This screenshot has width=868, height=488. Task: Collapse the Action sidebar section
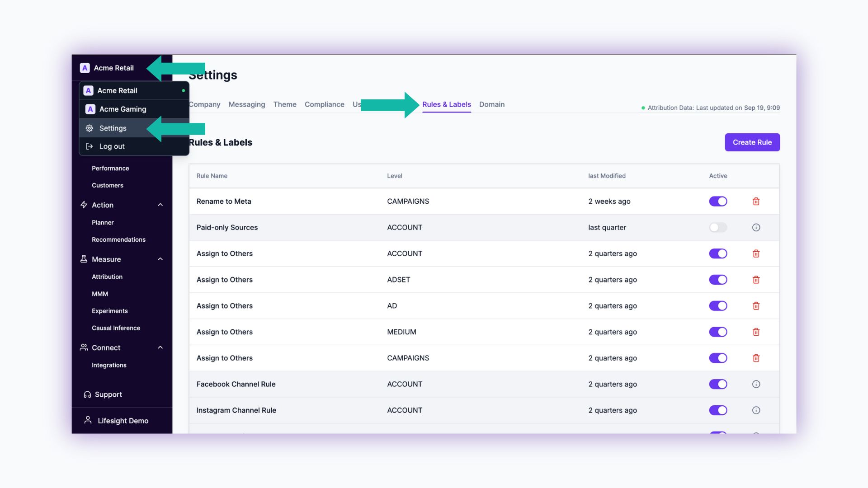coord(160,205)
